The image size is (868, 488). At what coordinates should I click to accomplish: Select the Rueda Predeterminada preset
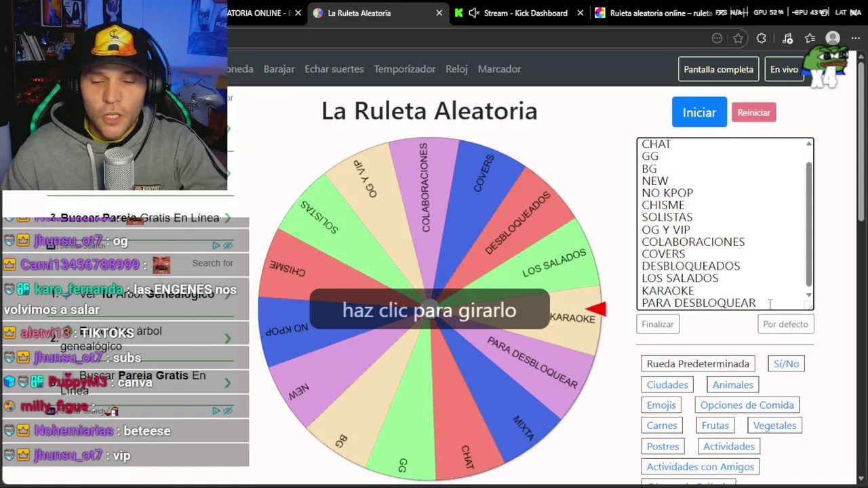(698, 364)
